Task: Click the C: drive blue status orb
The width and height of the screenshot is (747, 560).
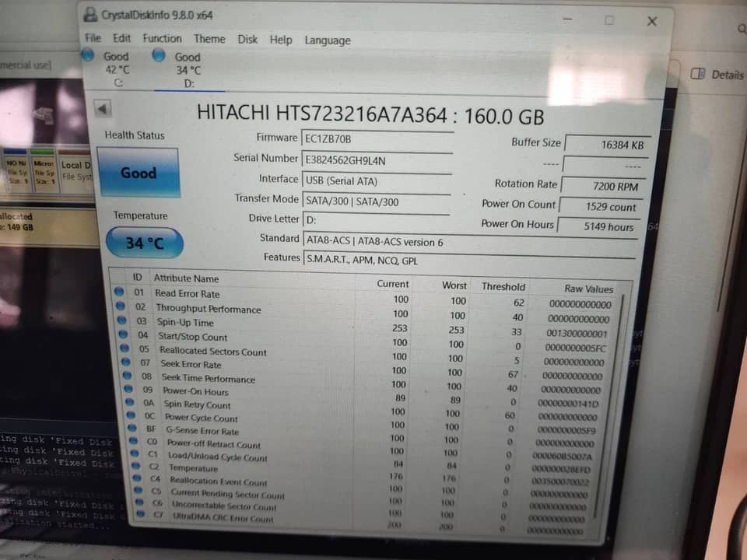Action: click(88, 55)
